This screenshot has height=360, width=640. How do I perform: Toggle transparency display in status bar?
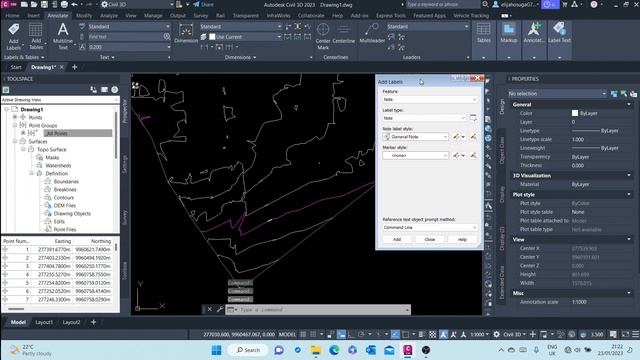[432, 334]
